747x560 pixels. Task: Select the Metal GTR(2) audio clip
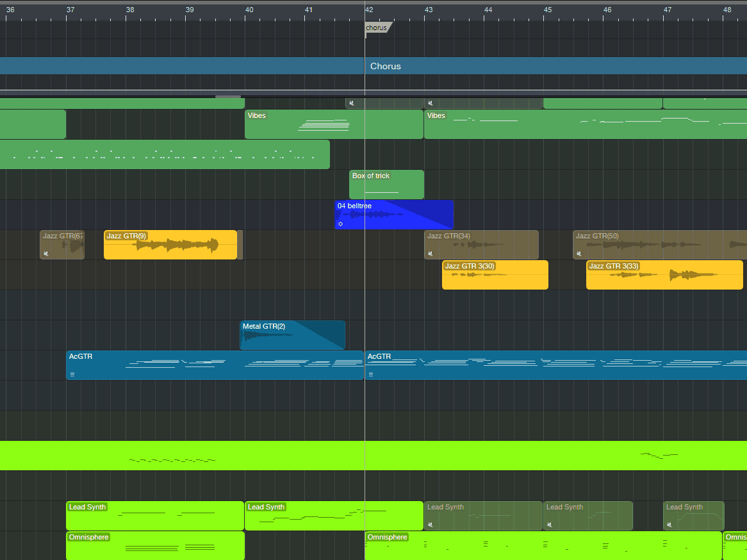pyautogui.click(x=292, y=336)
